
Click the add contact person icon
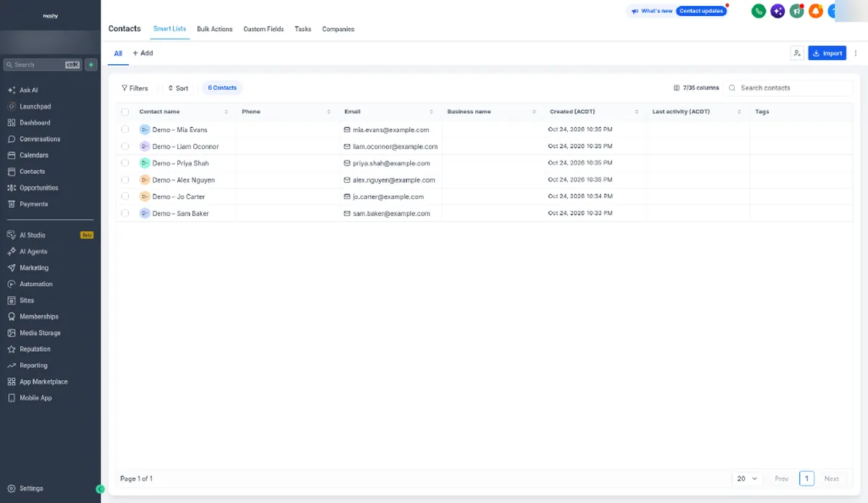[796, 53]
